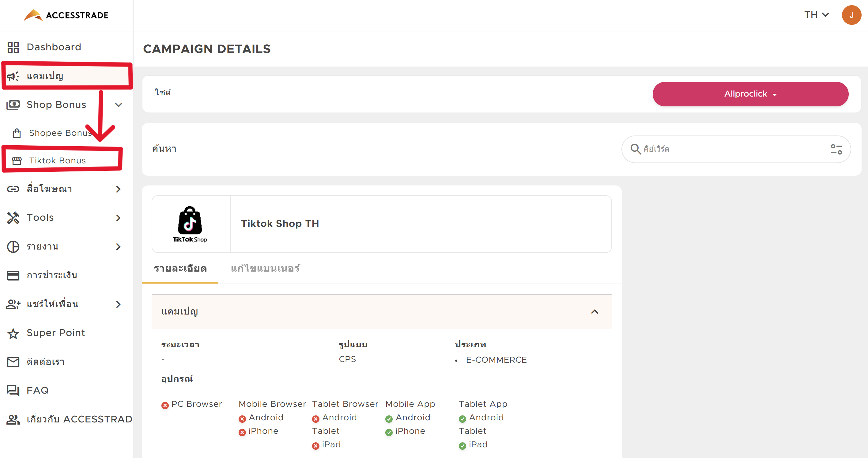Viewport: 868px width, 458px height.
Task: Collapse the Shop Bonus chevron
Action: (118, 105)
